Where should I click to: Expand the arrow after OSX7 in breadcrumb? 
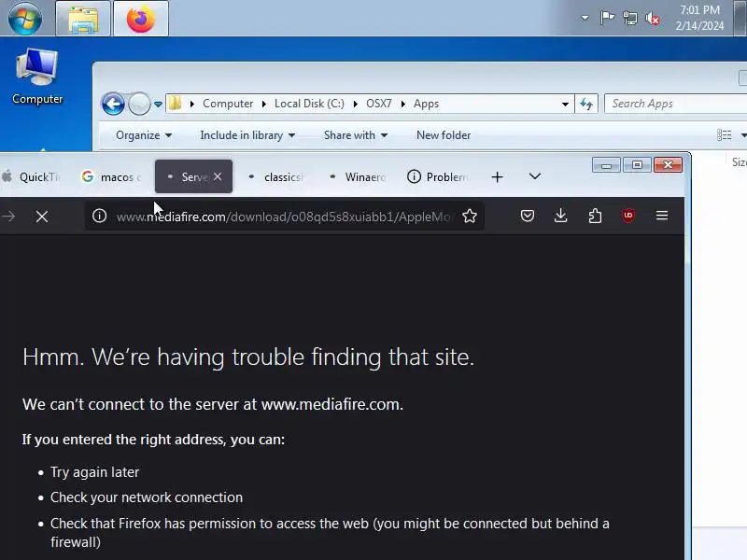pyautogui.click(x=403, y=104)
